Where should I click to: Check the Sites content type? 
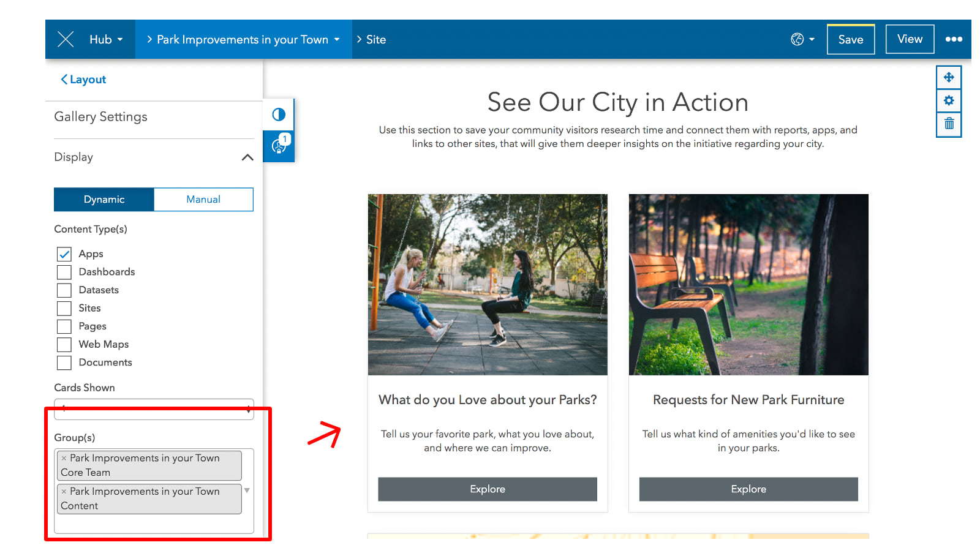64,308
